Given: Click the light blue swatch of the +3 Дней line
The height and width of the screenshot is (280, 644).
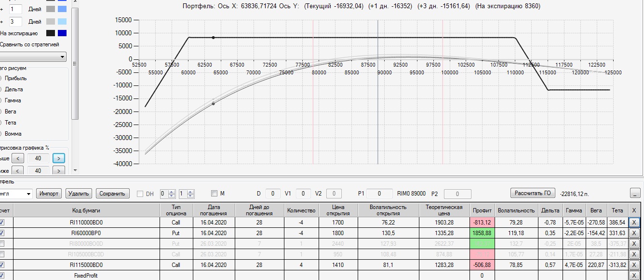Looking at the screenshot, I should click(x=62, y=21).
